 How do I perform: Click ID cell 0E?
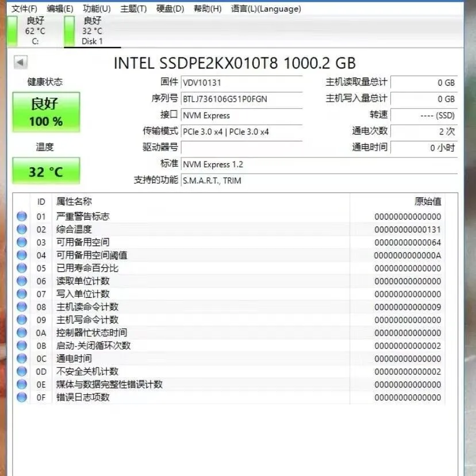tap(41, 385)
